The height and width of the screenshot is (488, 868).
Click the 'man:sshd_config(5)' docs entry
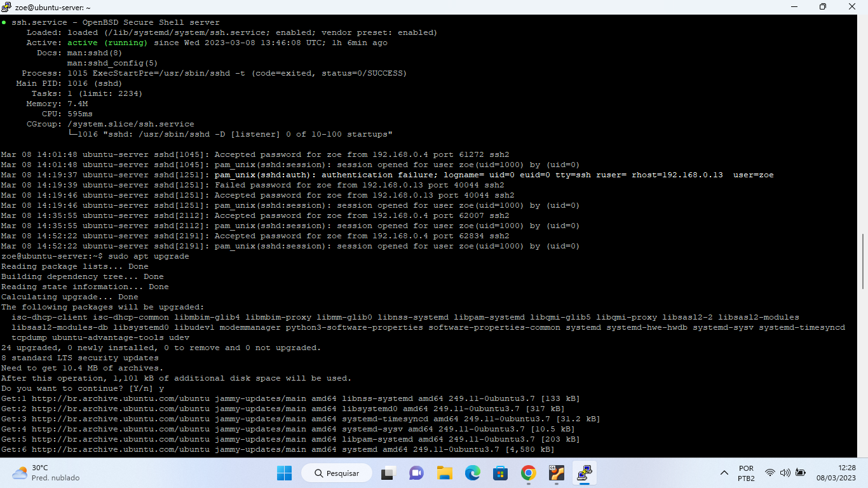point(112,63)
